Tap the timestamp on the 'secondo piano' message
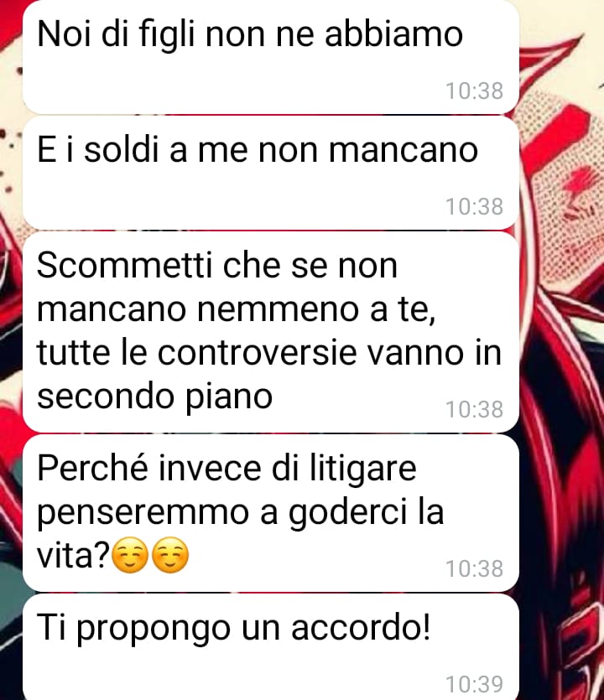 (x=475, y=409)
